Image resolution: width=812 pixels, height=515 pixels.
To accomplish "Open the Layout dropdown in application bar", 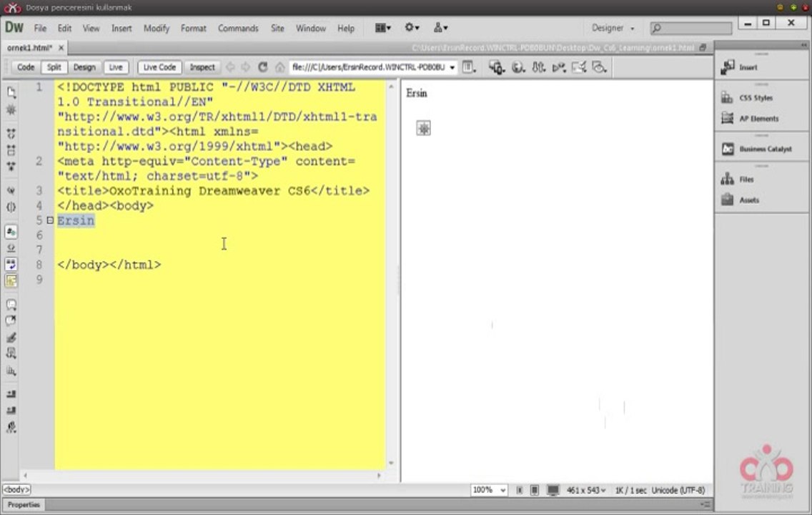I will 382,28.
